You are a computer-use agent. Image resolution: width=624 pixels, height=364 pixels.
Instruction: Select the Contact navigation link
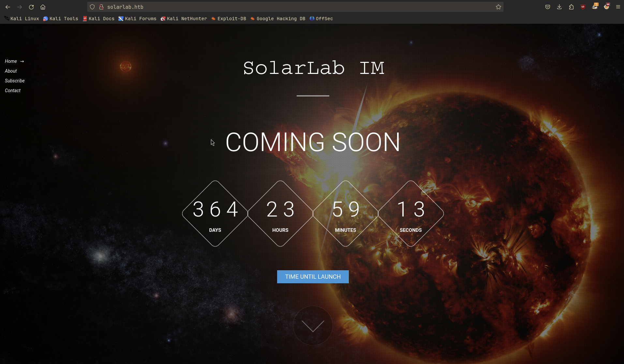[x=13, y=91]
